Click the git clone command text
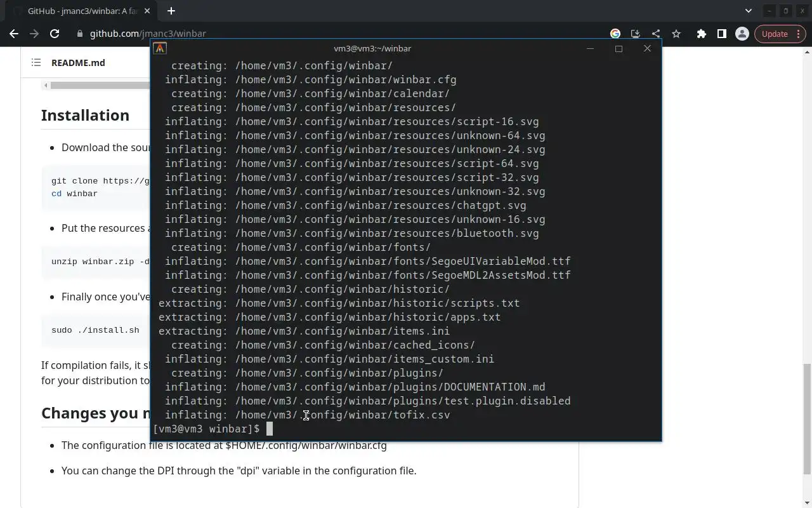The height and width of the screenshot is (508, 812). [100, 181]
